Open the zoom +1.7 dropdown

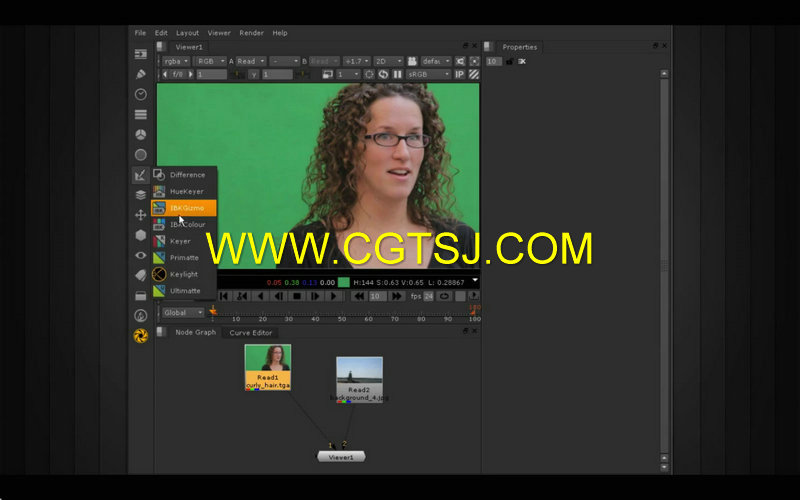click(356, 61)
